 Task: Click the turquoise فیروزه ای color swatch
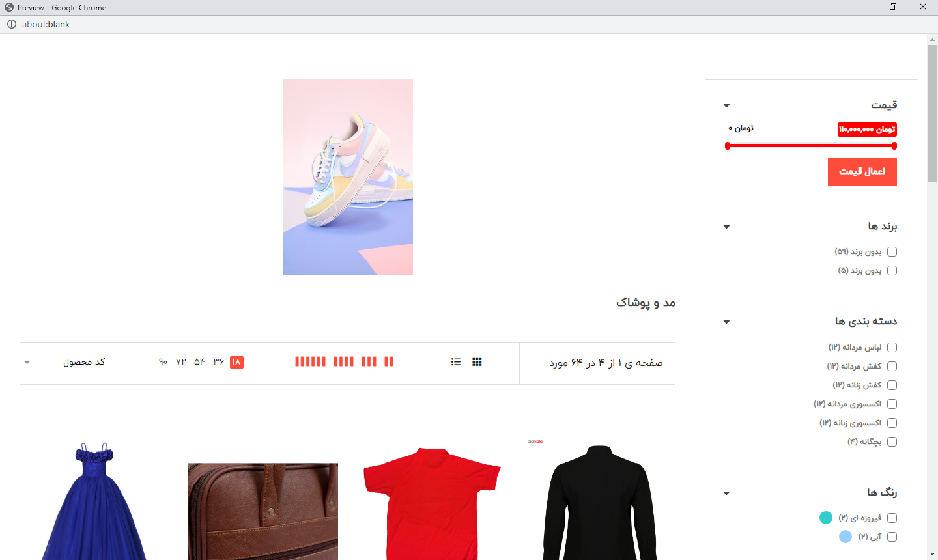(826, 518)
